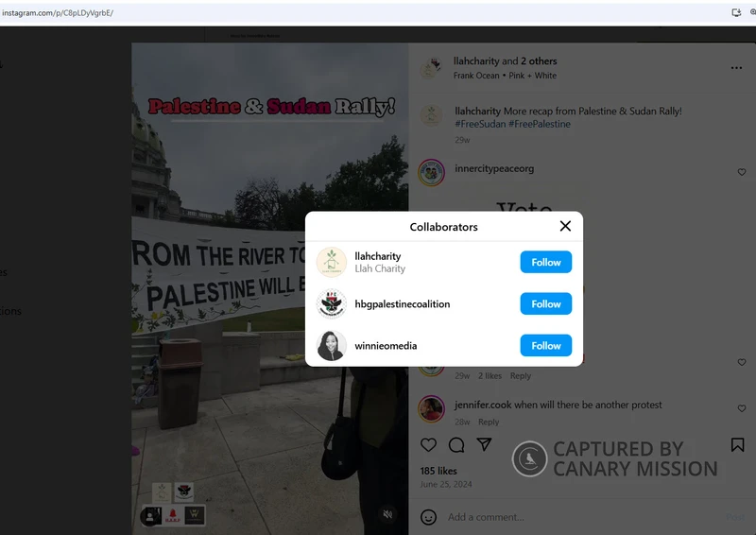
Task: Click the Reply link next to 2 likes
Action: [x=521, y=376]
